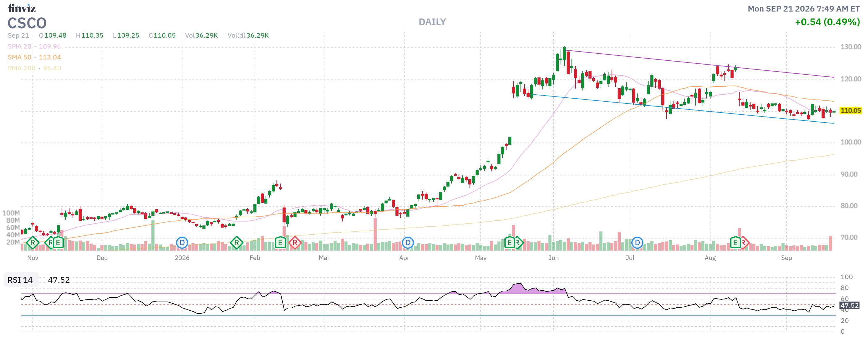The height and width of the screenshot is (341, 868).
Task: Click the 130.00 price axis label
Action: point(850,47)
